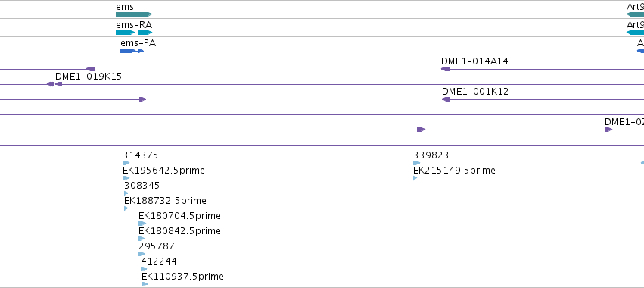Select the 308345 feature arrow
644x288 pixels.
[126, 193]
